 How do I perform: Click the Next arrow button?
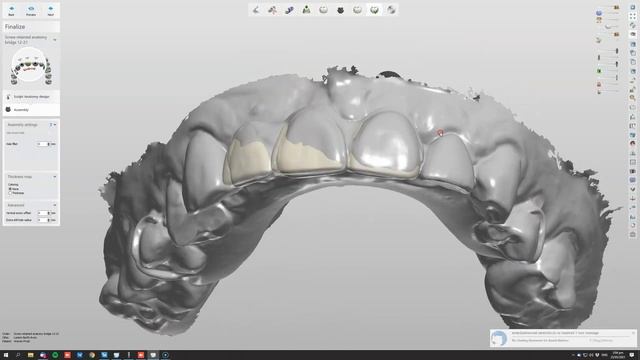coord(51,11)
